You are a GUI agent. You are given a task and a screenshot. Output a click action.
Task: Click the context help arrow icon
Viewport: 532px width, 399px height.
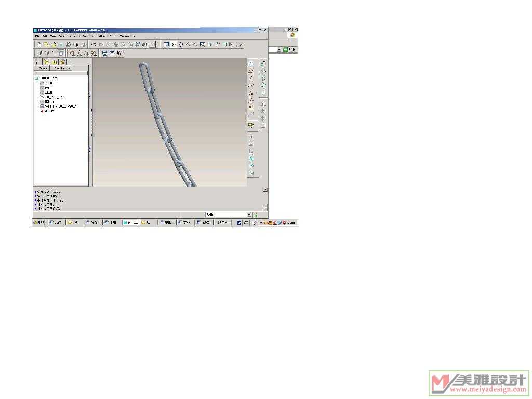(x=119, y=54)
